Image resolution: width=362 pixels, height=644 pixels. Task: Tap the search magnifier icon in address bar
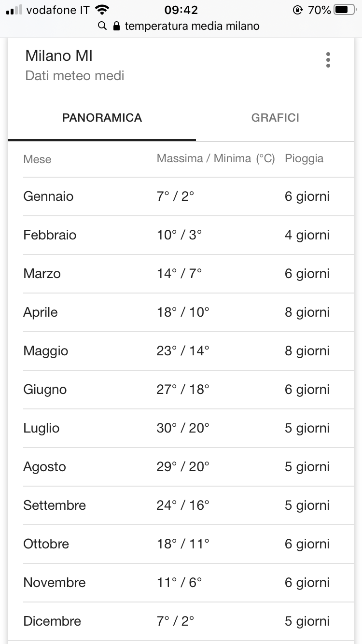click(102, 26)
